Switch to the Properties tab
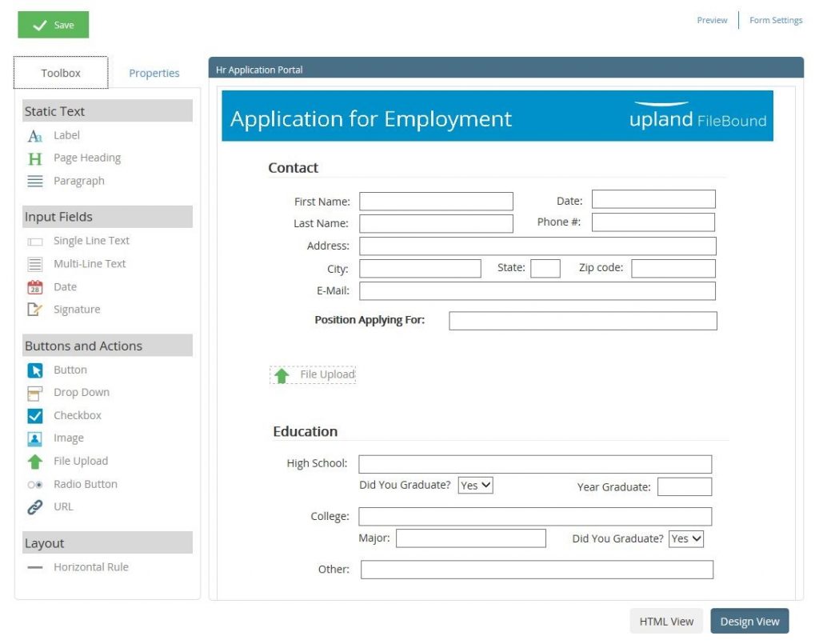Viewport: 819px width, 644px height. pyautogui.click(x=154, y=73)
